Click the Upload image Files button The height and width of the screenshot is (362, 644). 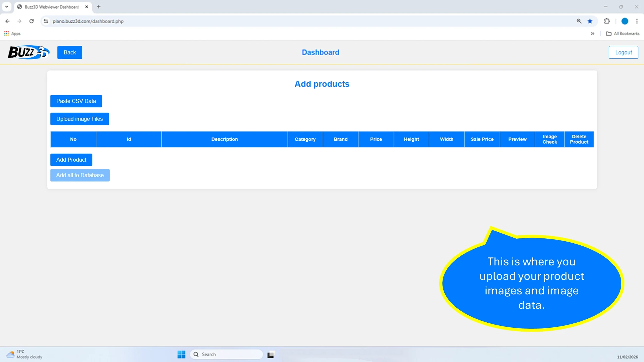coord(79,119)
